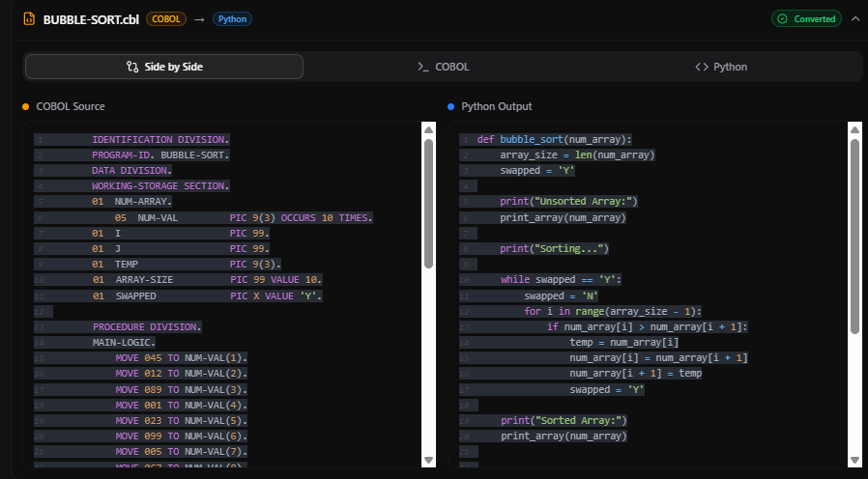Click the SWAPPED PIC X declaration
Image resolution: width=868 pixels, height=479 pixels.
coord(207,296)
